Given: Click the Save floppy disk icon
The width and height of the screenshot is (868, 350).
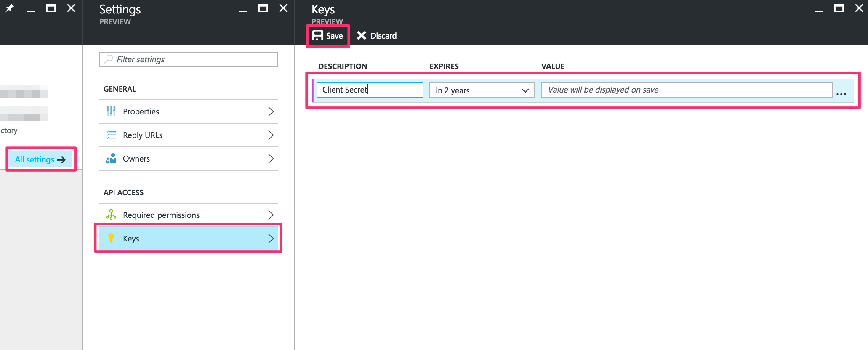Looking at the screenshot, I should coord(317,36).
